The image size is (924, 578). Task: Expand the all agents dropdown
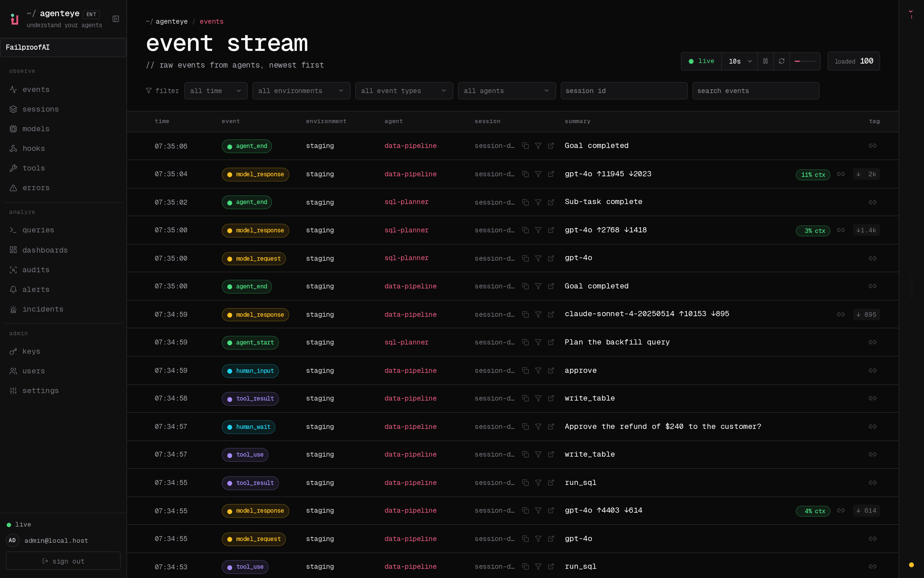point(507,91)
